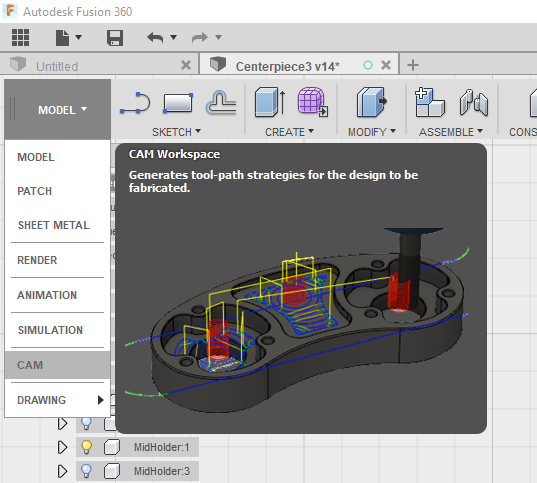Viewport: 537px width, 483px height.
Task: Click the CONS panel label
Action: pyautogui.click(x=523, y=132)
